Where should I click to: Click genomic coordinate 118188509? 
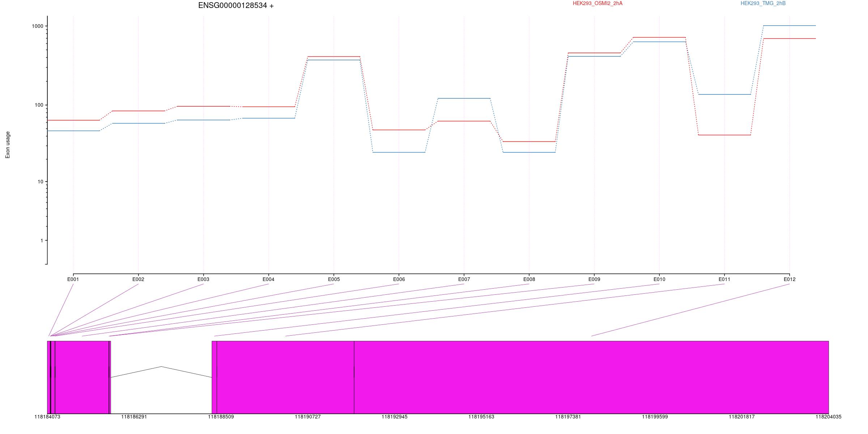[221, 417]
